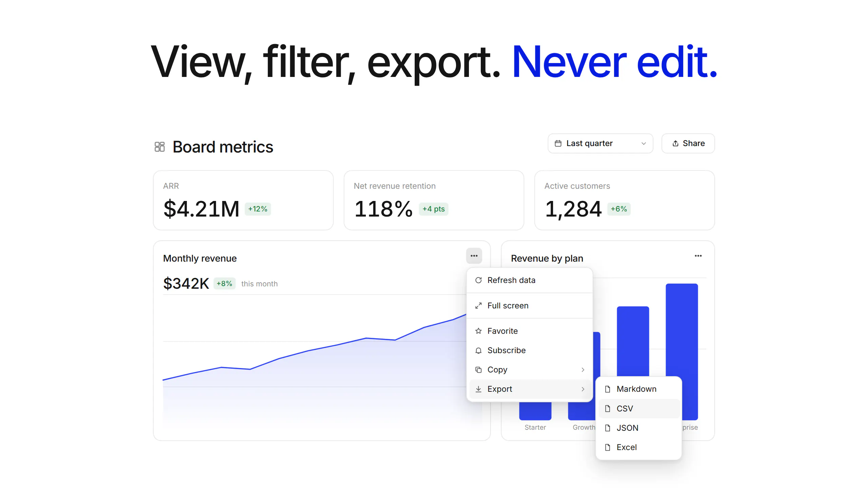Select Refresh data from the menu
Screen dimensions: 868x488
coord(530,280)
